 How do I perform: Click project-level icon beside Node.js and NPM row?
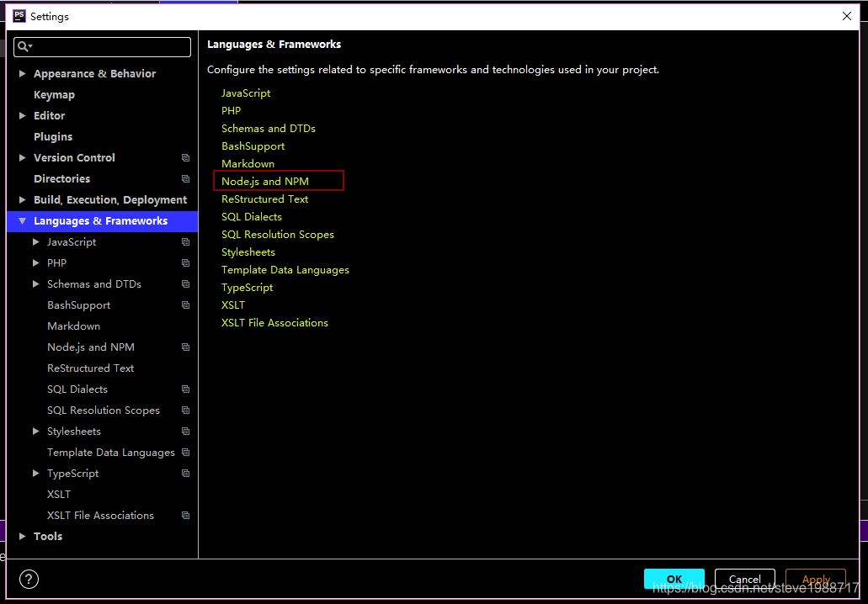185,347
